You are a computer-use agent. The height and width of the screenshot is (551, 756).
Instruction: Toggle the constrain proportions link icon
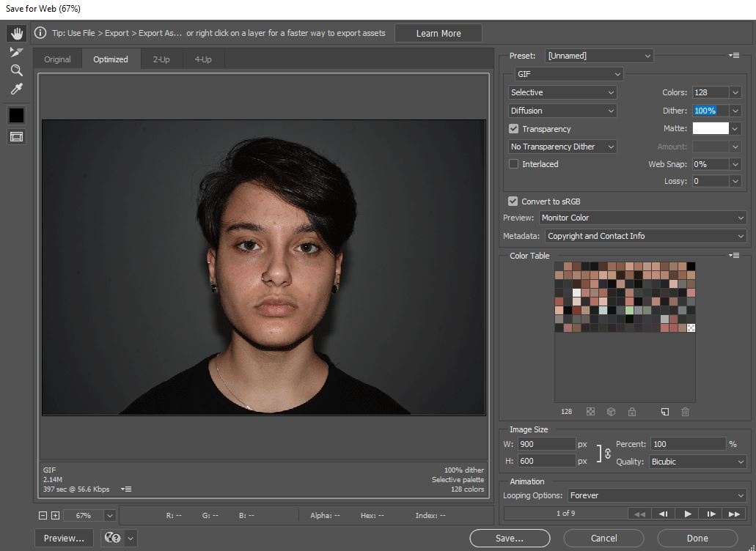pyautogui.click(x=607, y=454)
